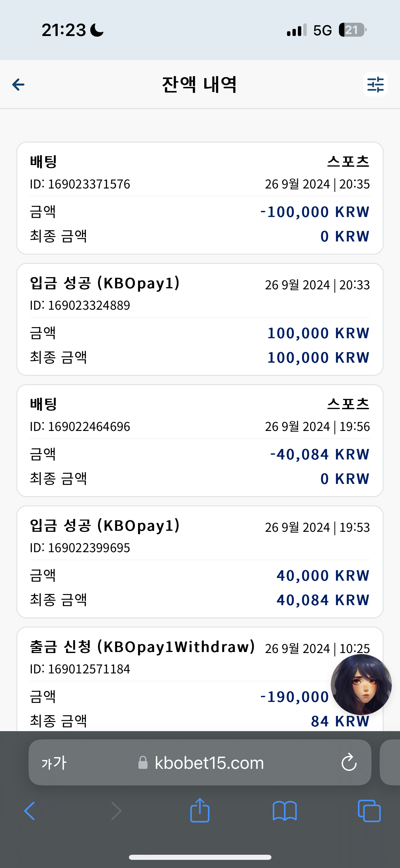Open the 출금 신청 KBOpay1Withdraw entry
Image resolution: width=400 pixels, height=868 pixels.
[200, 679]
